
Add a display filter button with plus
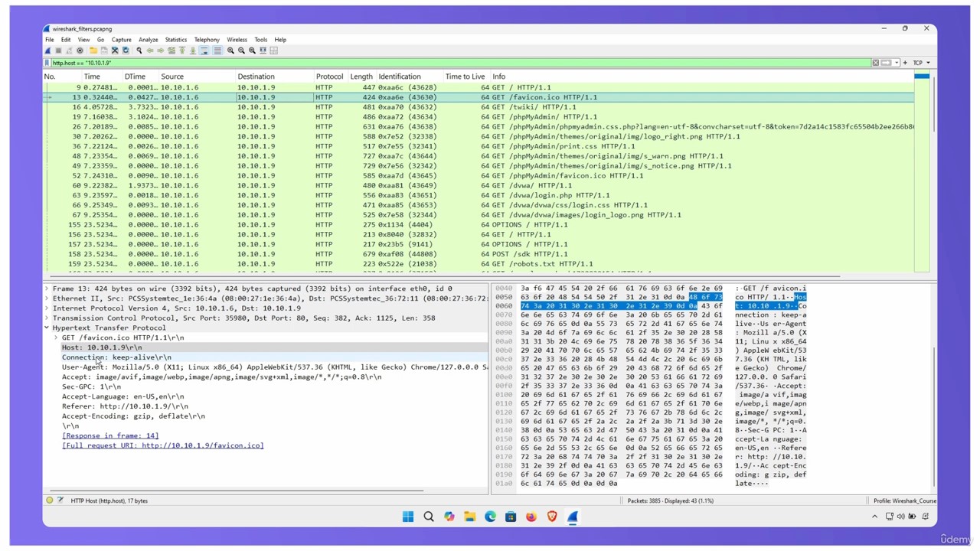pos(905,63)
